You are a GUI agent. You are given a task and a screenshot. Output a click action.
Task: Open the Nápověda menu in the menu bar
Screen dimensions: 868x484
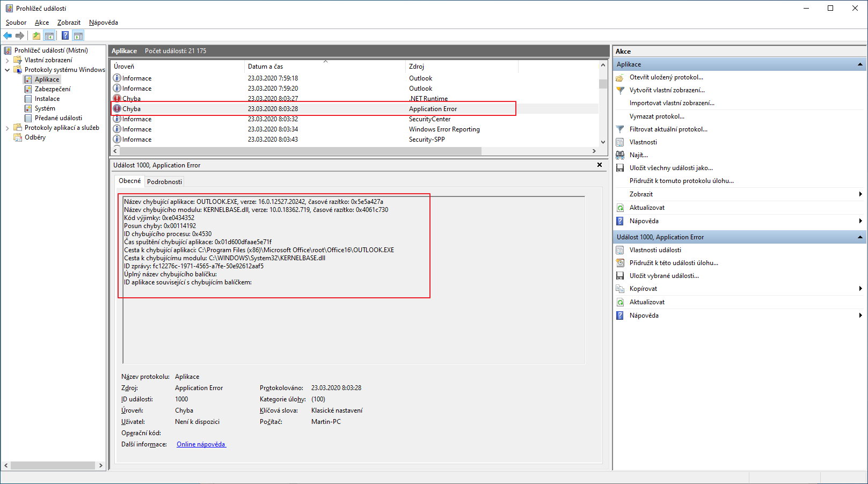point(104,23)
